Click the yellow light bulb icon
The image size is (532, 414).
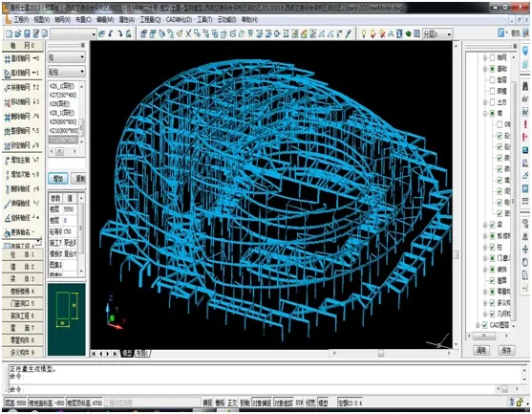tap(363, 33)
